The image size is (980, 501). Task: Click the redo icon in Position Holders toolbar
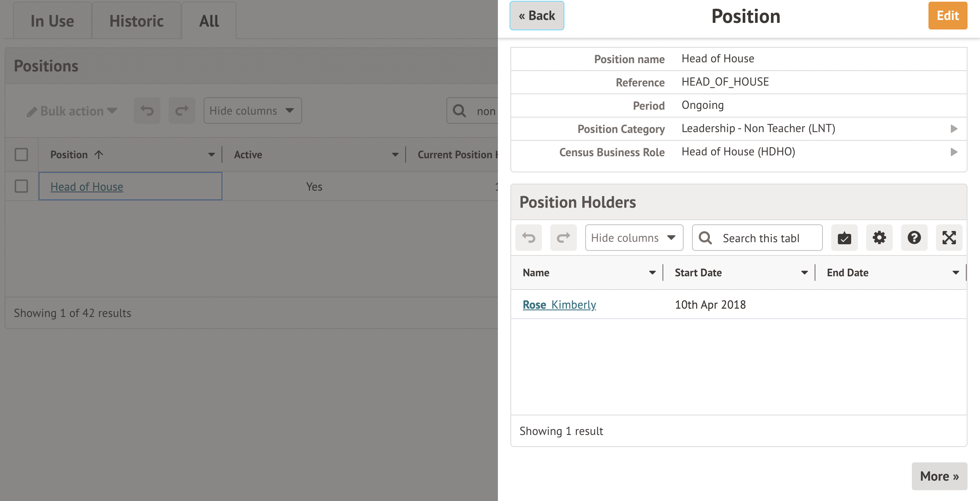point(563,238)
